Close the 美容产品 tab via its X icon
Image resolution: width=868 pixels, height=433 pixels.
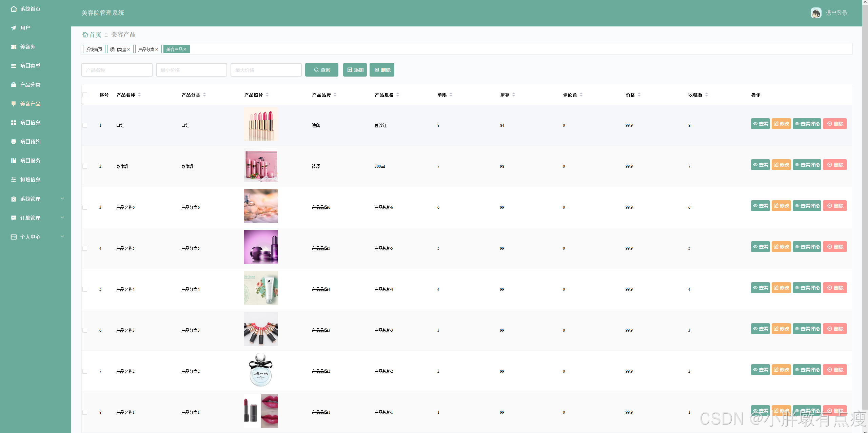coord(185,49)
